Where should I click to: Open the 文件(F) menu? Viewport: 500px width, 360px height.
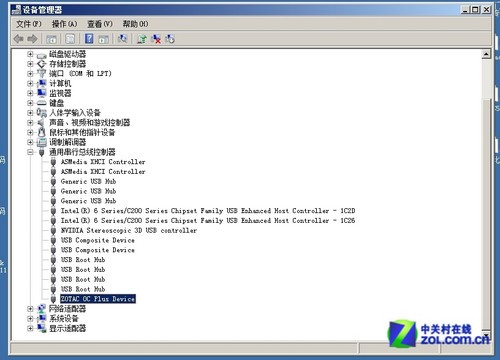pos(29,24)
